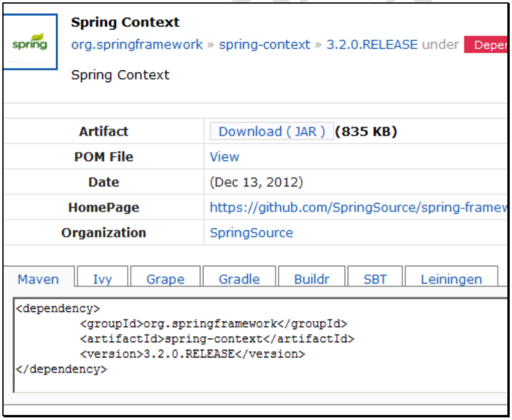Image resolution: width=512 pixels, height=420 pixels.
Task: Click the artifactId line in the snippet
Action: [218, 339]
